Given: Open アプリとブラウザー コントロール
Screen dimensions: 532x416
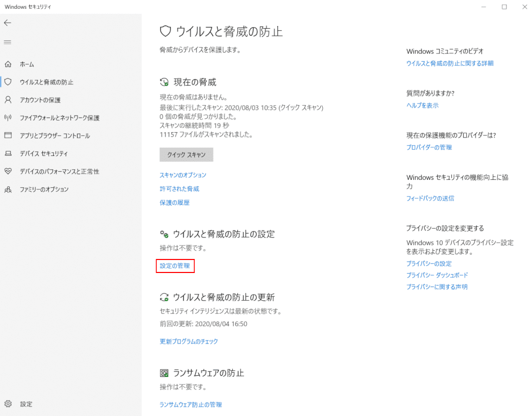Looking at the screenshot, I should (55, 136).
